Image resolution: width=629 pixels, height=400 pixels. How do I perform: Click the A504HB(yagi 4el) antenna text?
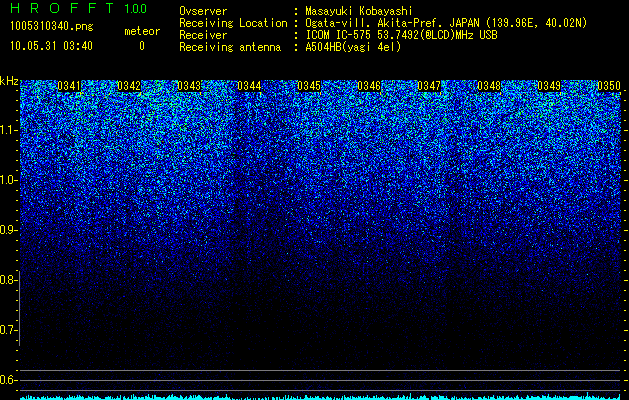[x=353, y=47]
